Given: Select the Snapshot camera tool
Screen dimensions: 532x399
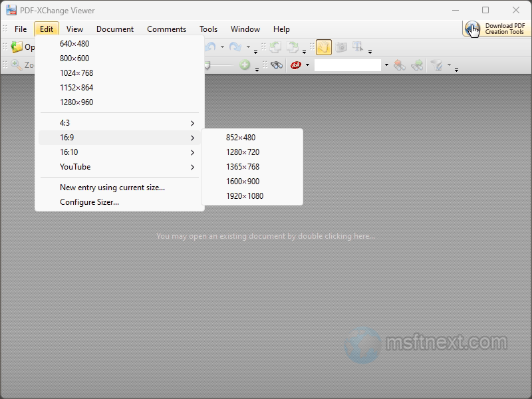Looking at the screenshot, I should [341, 47].
